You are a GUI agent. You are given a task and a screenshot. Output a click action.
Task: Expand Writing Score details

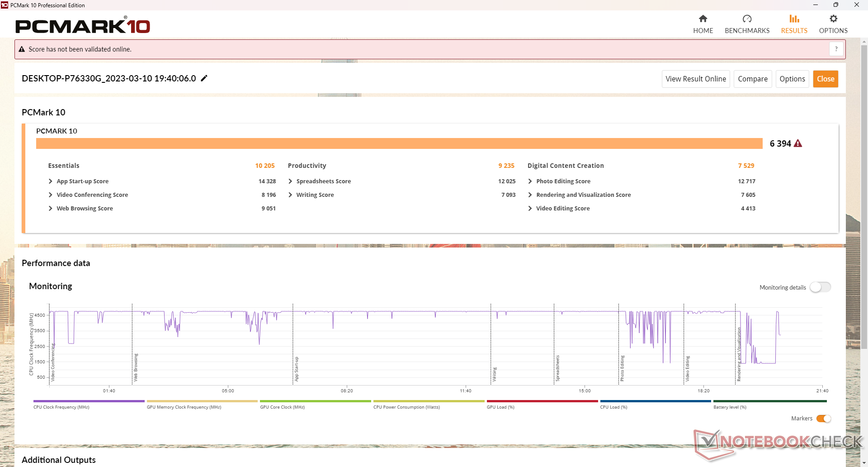click(290, 195)
